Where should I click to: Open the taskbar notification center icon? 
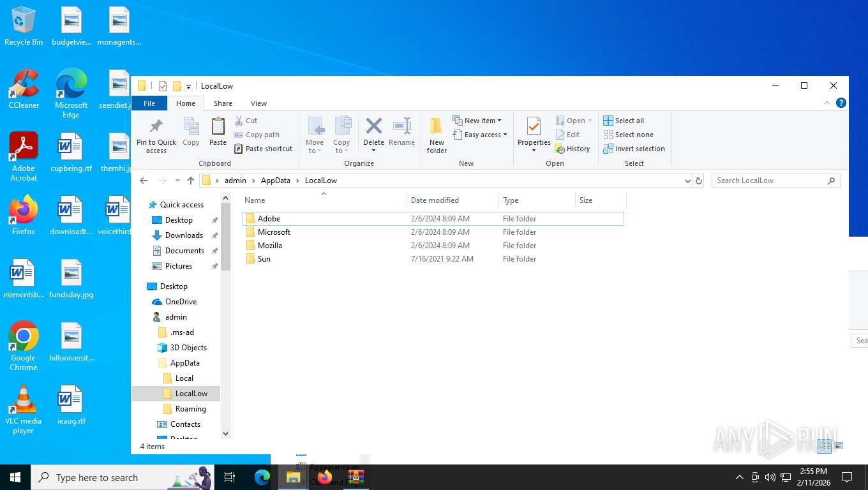click(x=847, y=477)
